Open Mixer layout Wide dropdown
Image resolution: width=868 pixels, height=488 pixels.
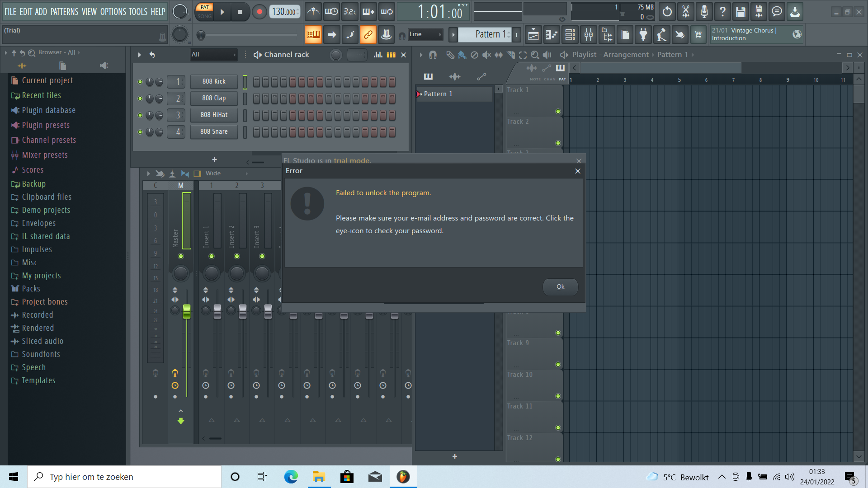[x=226, y=174]
